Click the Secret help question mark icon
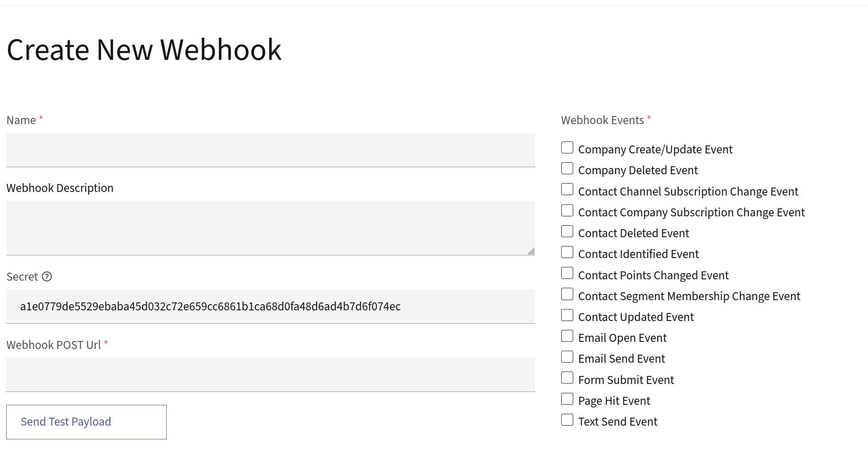The width and height of the screenshot is (868, 462). coord(47,277)
